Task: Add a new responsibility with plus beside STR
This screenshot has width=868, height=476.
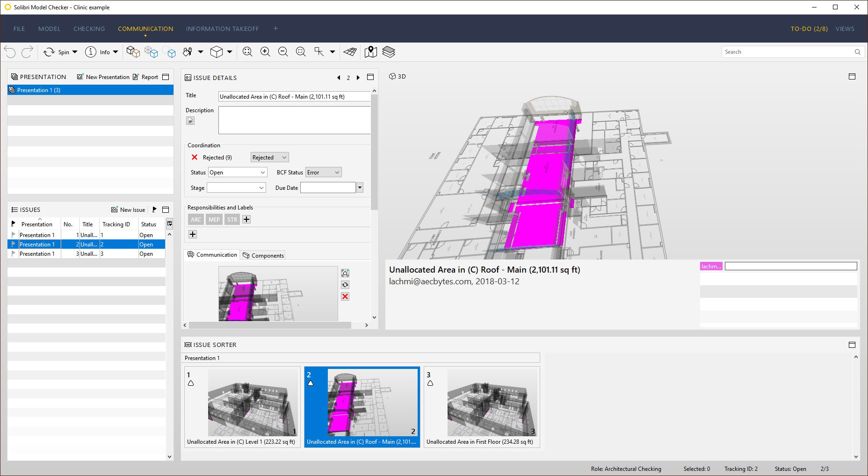Action: [246, 219]
